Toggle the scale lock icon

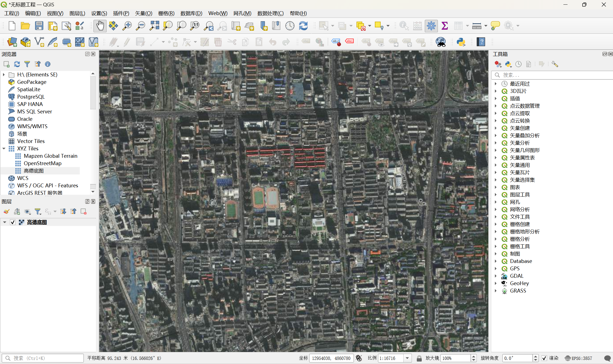click(419, 358)
